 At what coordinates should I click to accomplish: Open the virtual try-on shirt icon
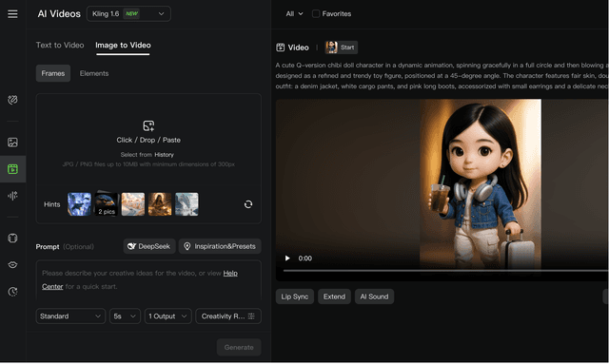(12, 238)
